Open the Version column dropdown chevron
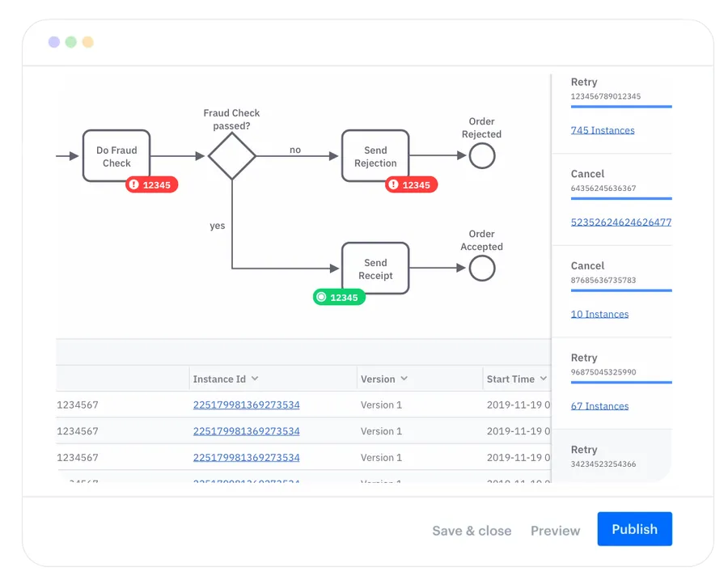728x576 pixels. pos(404,379)
